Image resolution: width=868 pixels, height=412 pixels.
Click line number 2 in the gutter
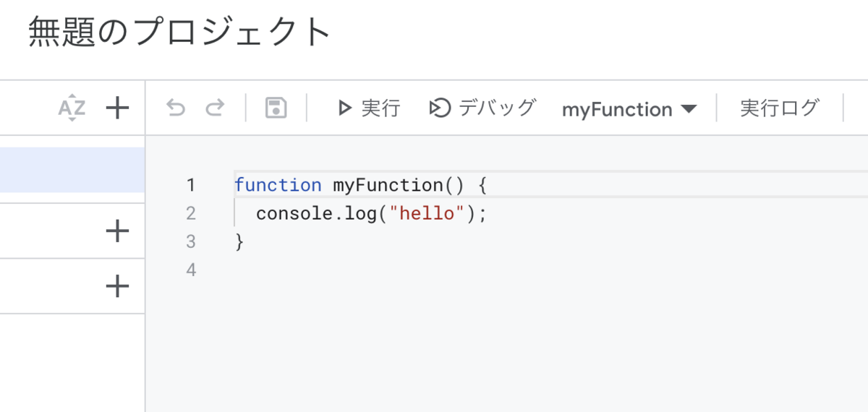pyautogui.click(x=190, y=213)
